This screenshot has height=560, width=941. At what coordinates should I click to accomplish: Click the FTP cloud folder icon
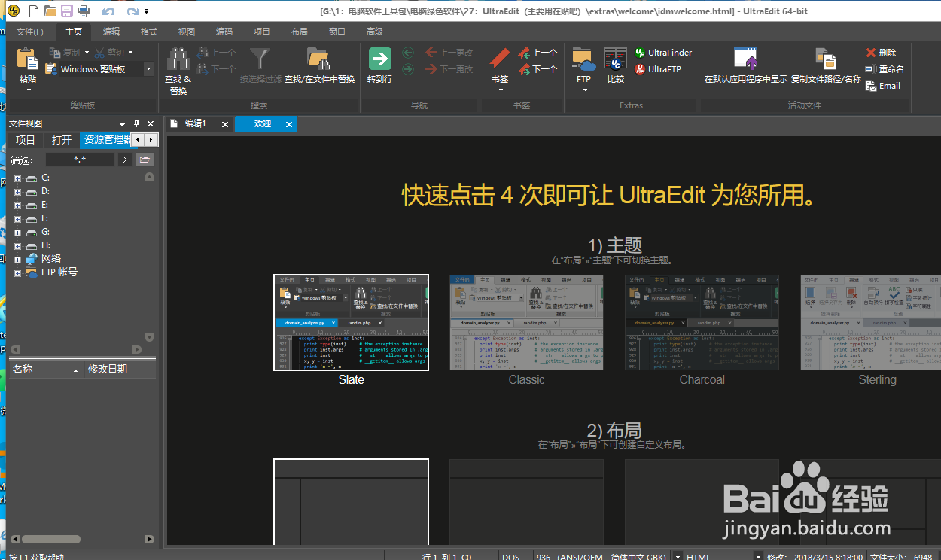point(583,59)
